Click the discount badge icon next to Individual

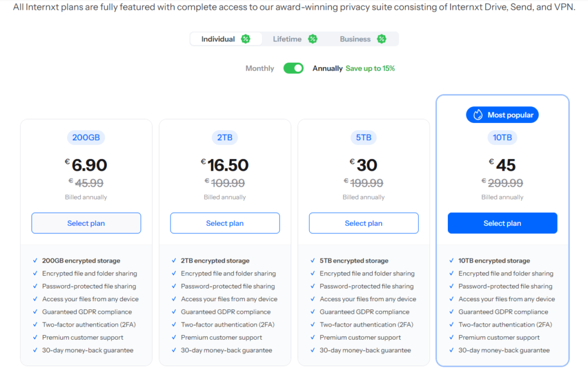point(246,39)
